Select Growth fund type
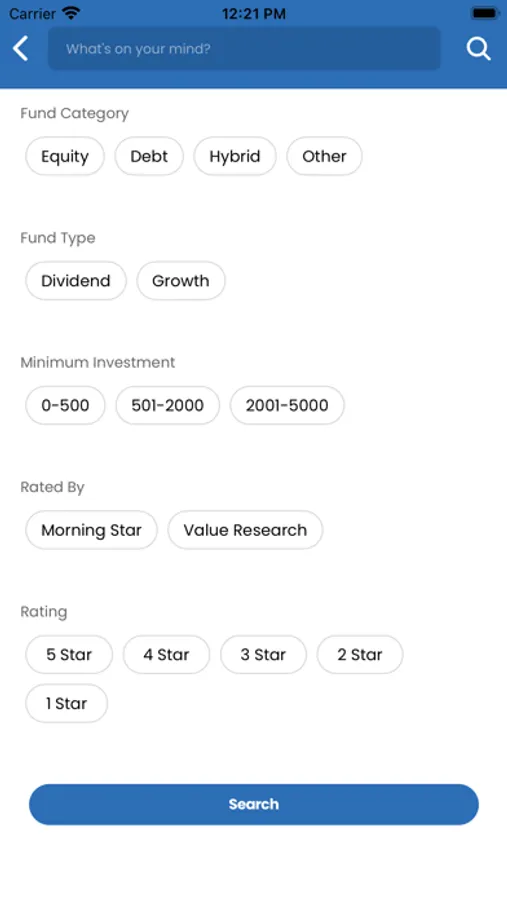Screen dimensions: 507x900 tap(181, 281)
